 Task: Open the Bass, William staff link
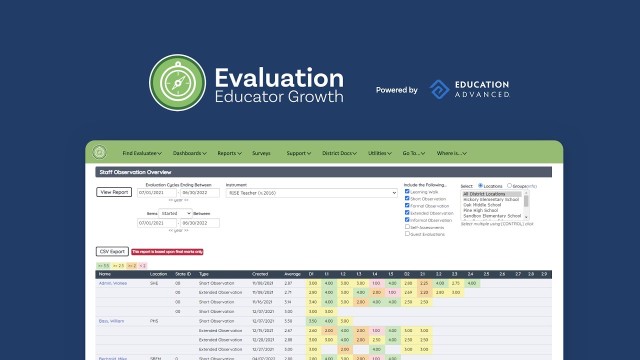111,321
